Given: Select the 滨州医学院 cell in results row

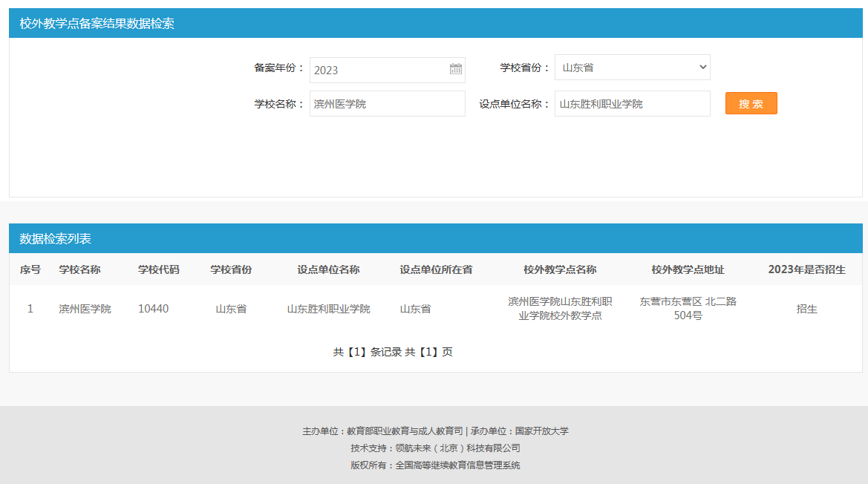Looking at the screenshot, I should pyautogui.click(x=85, y=309).
